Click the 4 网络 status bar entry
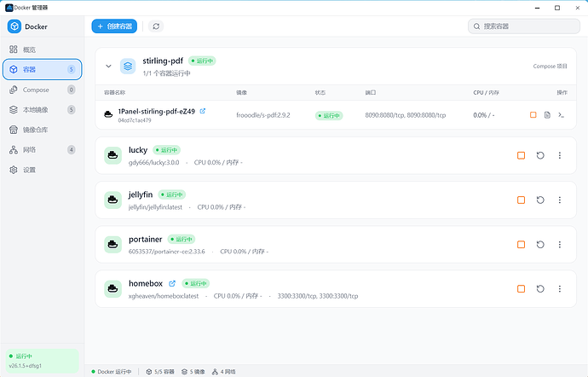 224,372
